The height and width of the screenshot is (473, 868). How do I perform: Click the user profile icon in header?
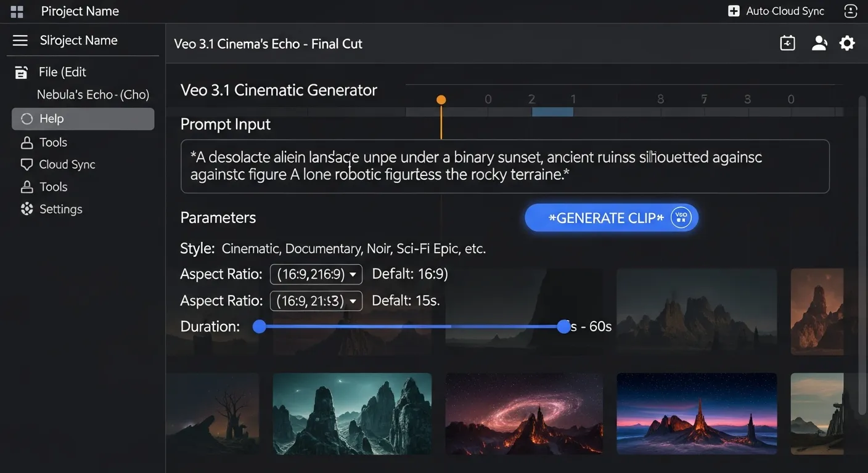(x=819, y=43)
